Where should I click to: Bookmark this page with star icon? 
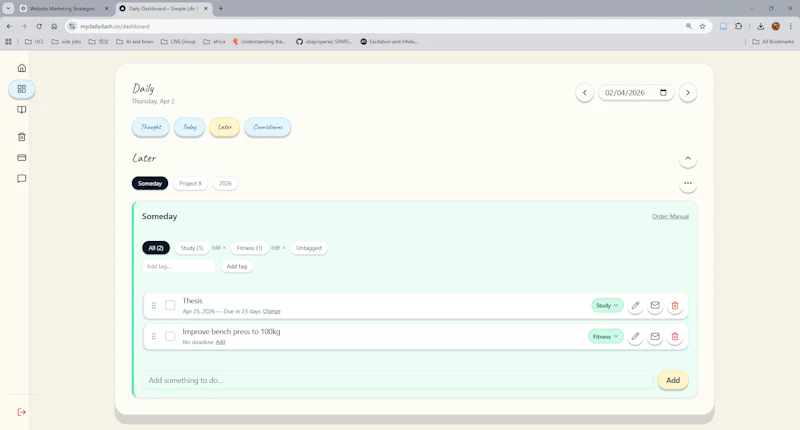click(x=703, y=26)
